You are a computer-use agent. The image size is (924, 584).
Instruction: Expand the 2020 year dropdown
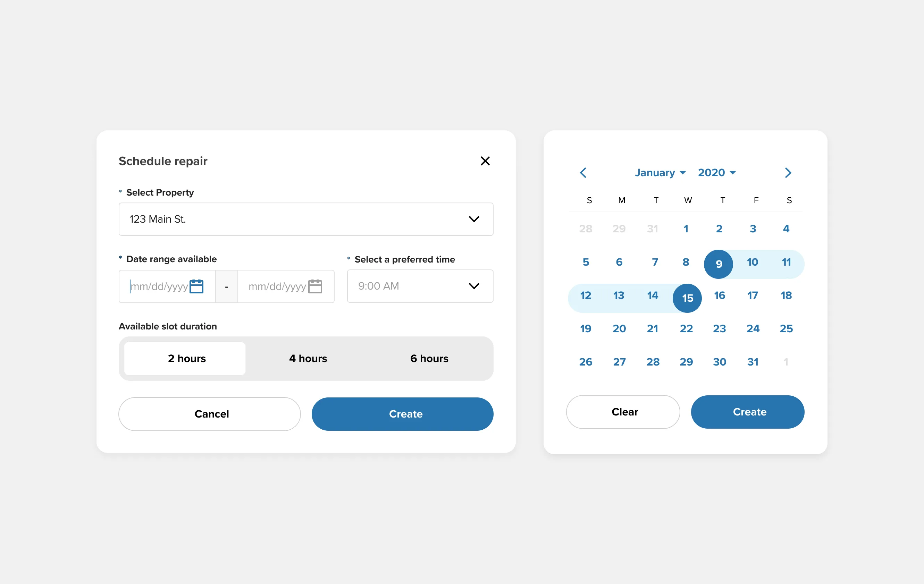coord(716,172)
